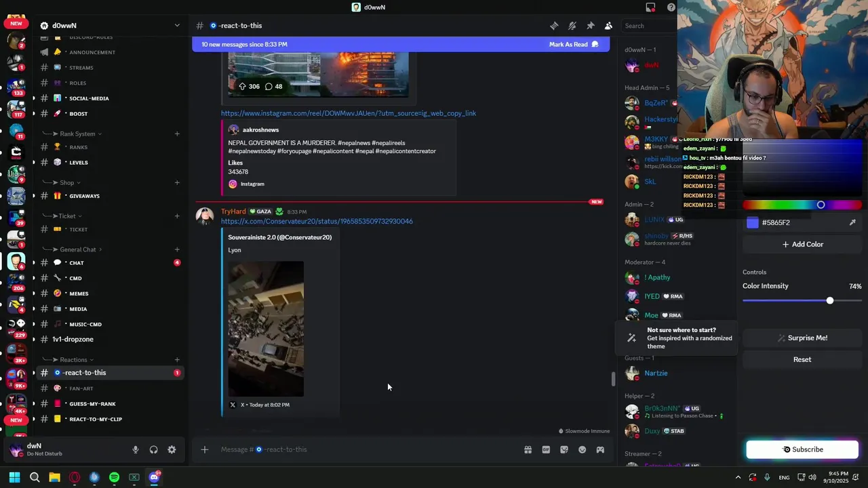Open the sticker picker
The width and height of the screenshot is (868, 488).
(x=564, y=449)
